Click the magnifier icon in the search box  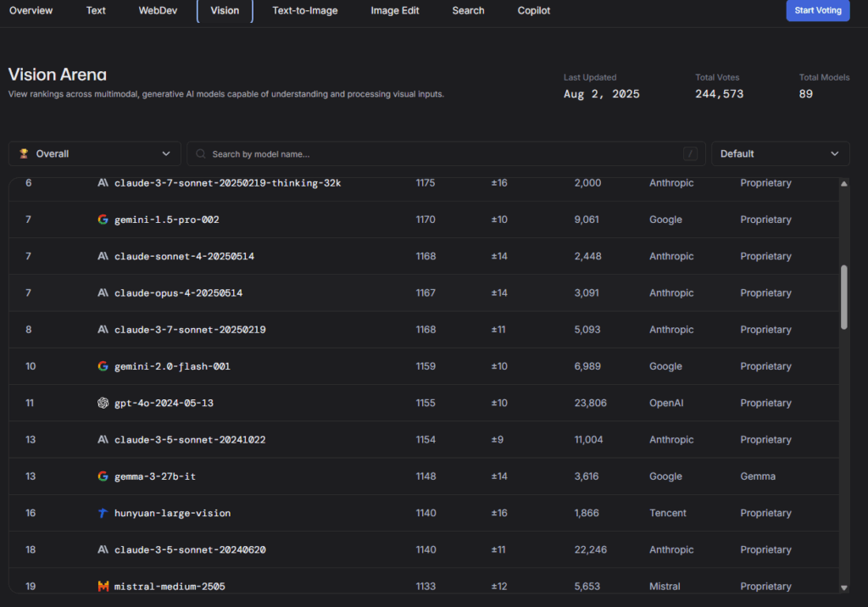pyautogui.click(x=201, y=153)
